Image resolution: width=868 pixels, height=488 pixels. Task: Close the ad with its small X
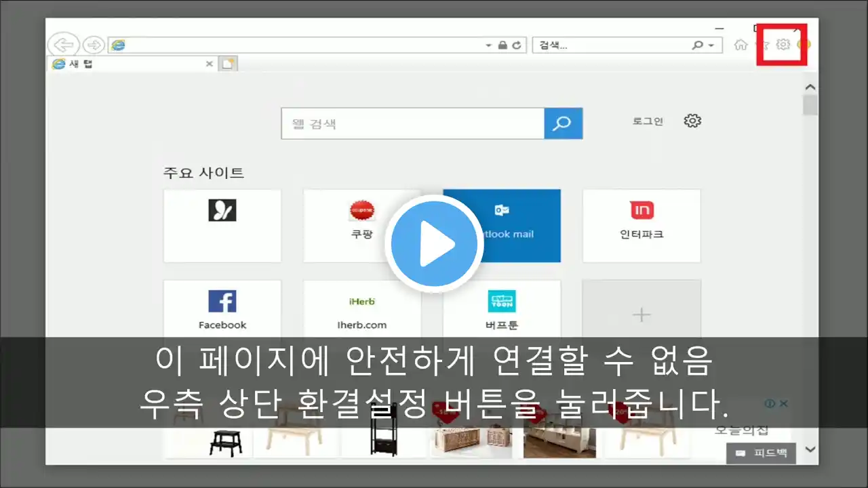click(x=783, y=403)
